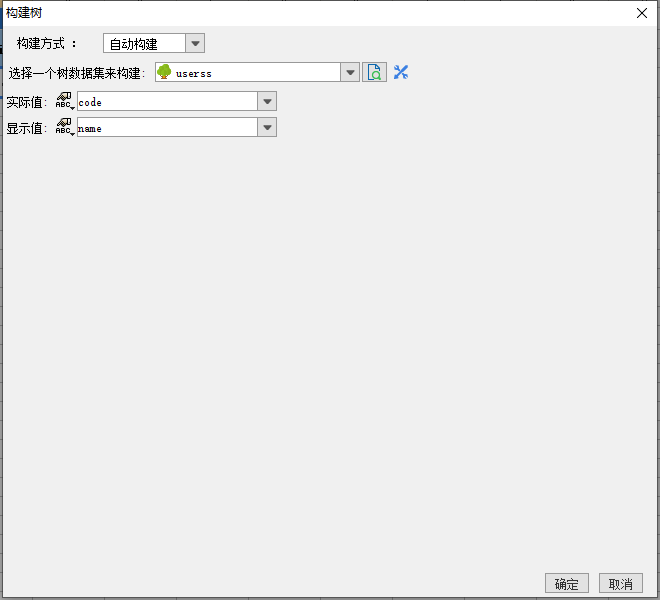The image size is (660, 600).
Task: Cancel with the 取消 button
Action: 621,584
